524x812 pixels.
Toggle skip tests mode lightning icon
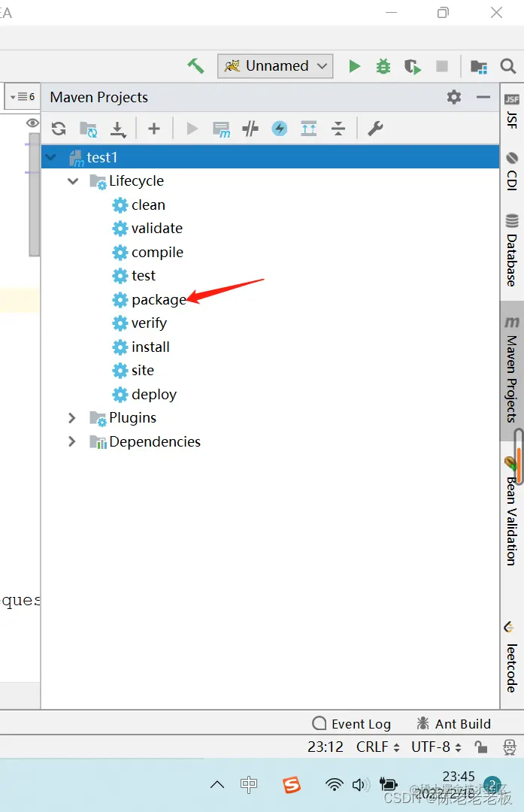pyautogui.click(x=280, y=129)
